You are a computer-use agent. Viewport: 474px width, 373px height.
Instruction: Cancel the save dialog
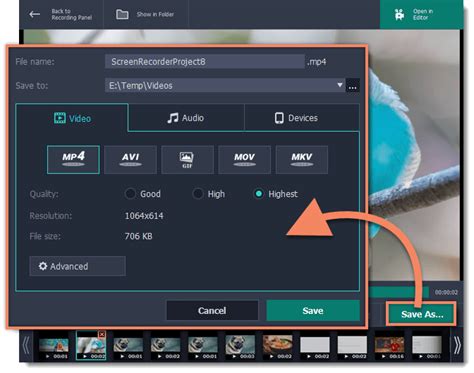[212, 311]
